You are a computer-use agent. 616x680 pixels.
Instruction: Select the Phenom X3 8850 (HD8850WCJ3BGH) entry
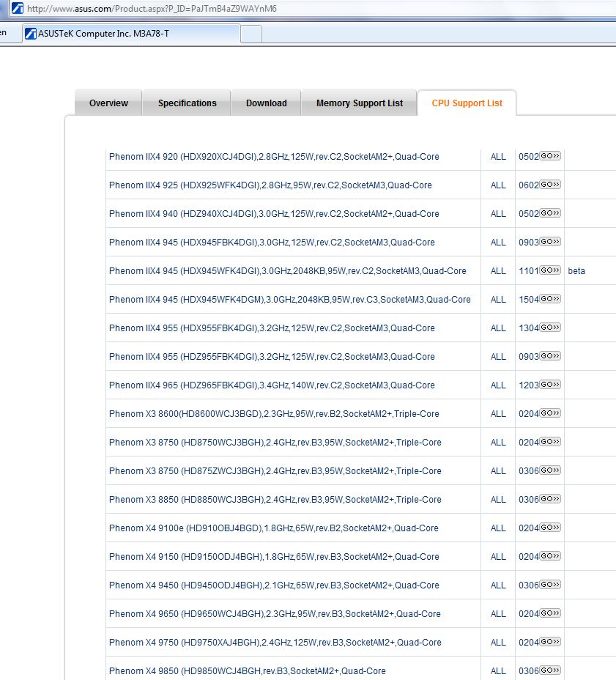point(275,500)
